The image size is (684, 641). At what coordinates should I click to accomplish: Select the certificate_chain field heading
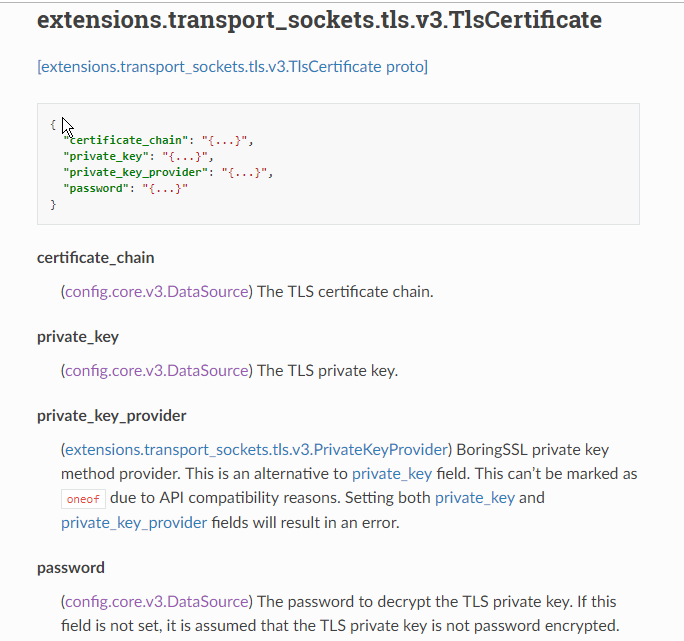96,258
